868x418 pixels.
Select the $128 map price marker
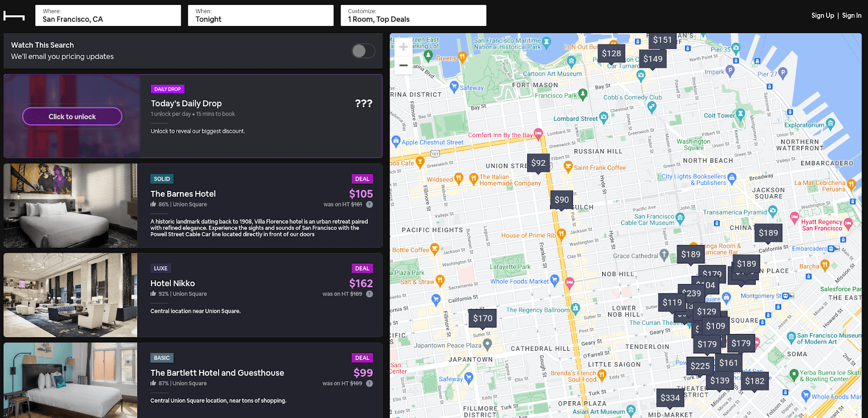(611, 54)
